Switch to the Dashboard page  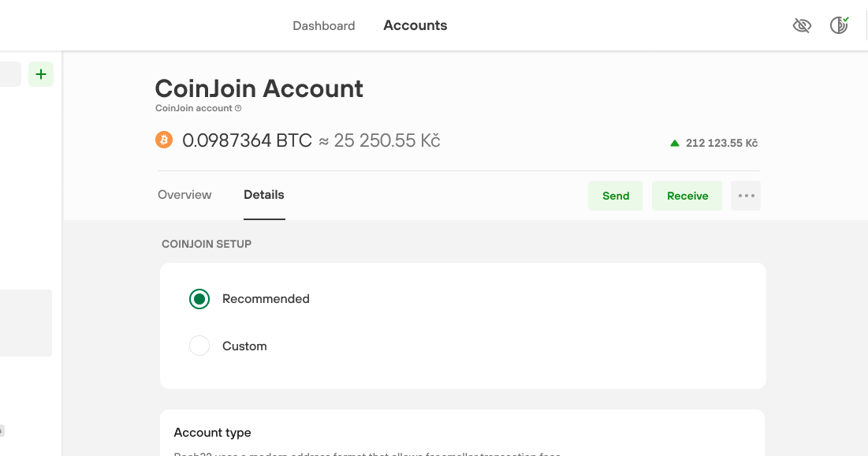click(x=323, y=25)
